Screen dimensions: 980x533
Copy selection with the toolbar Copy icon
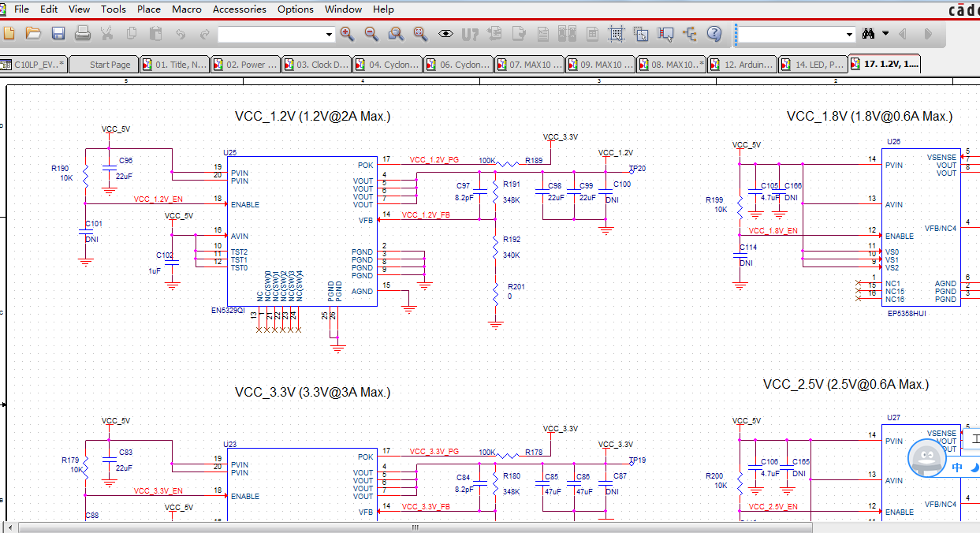point(132,34)
